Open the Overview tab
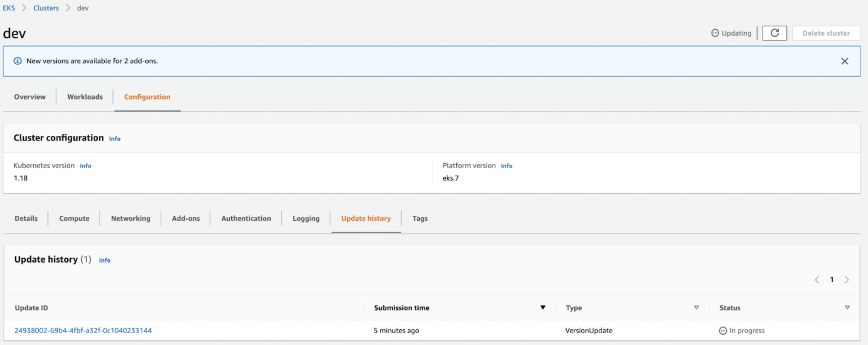Viewport: 868px width, 345px height. [30, 97]
